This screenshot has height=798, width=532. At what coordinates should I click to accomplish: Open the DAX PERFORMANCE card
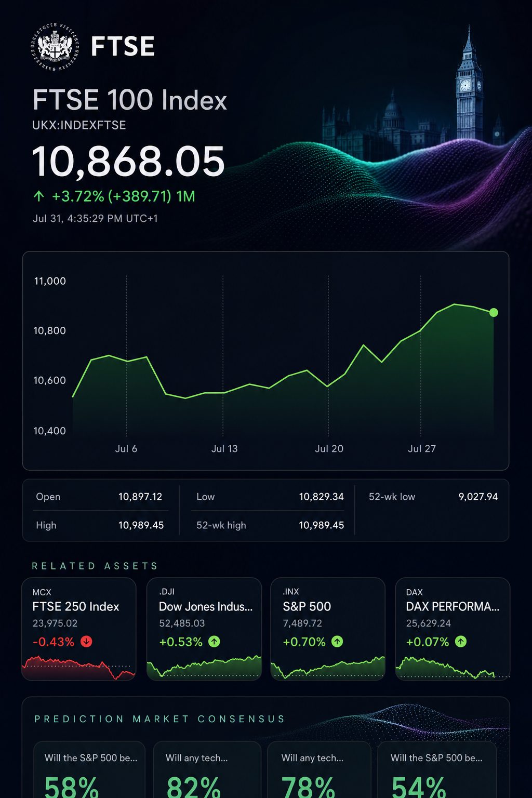click(x=453, y=629)
